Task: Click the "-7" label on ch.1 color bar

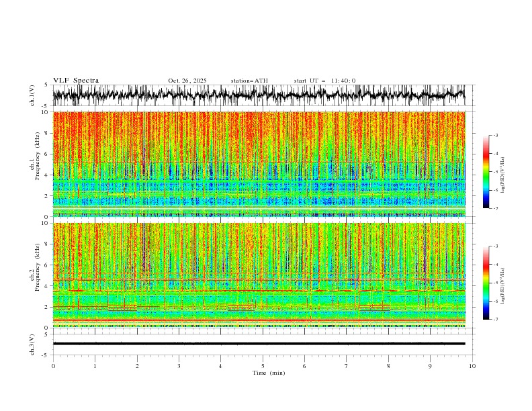Action: coord(496,209)
